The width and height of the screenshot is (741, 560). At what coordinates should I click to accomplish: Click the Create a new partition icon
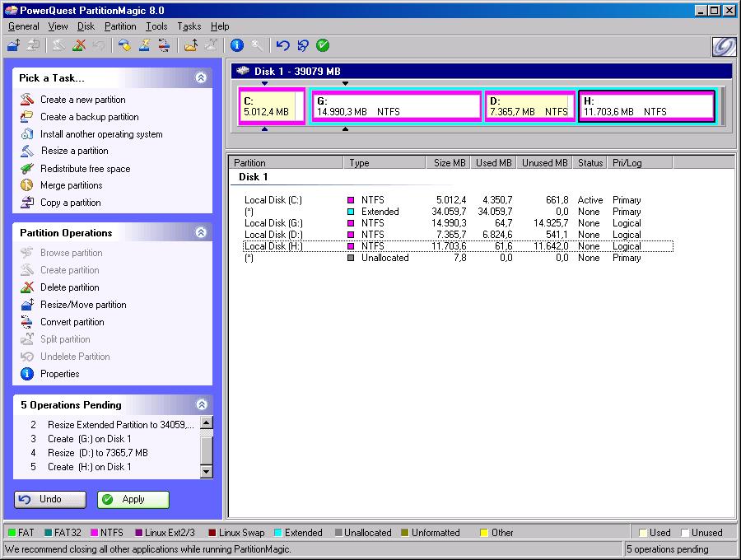point(27,100)
